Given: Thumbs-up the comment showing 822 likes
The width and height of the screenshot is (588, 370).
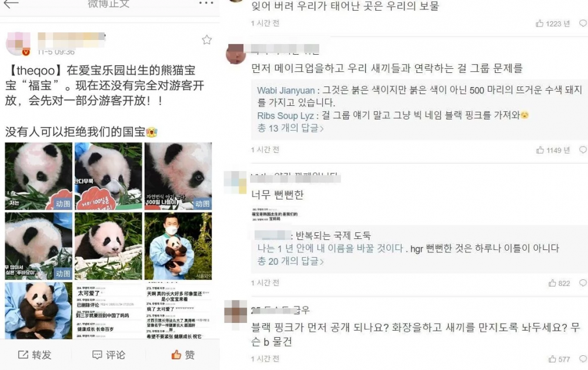Looking at the screenshot, I should click(x=552, y=283).
